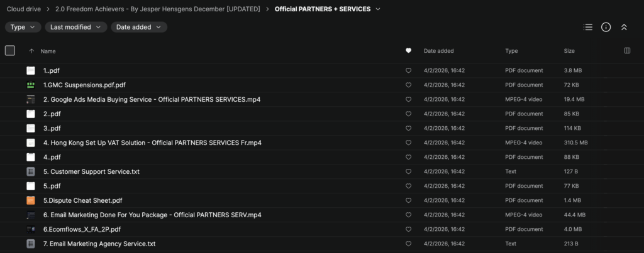Viewport: 644px width, 253px height.
Task: Favourite Google Ads Media Buying video
Action: (x=408, y=99)
